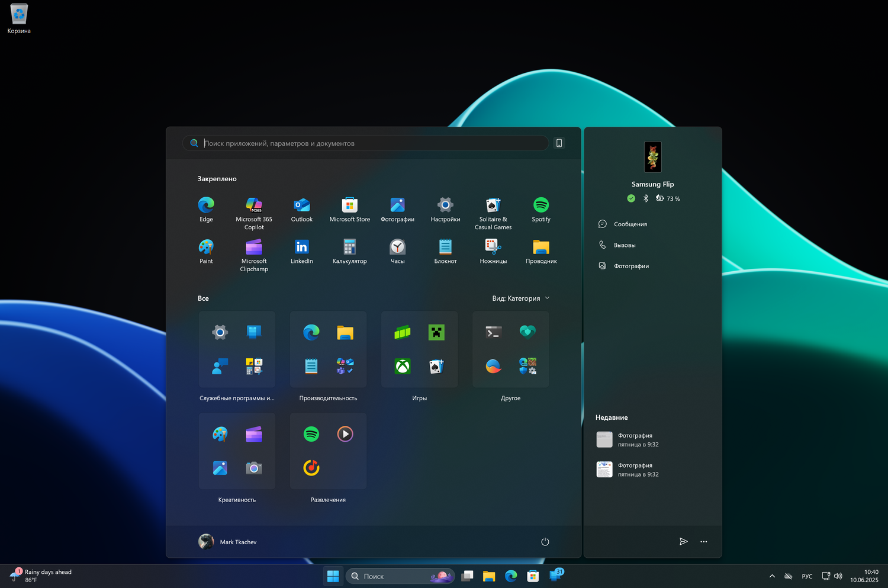The height and width of the screenshot is (588, 888).
Task: Select the Корзина icon on the desktop
Action: point(19,18)
